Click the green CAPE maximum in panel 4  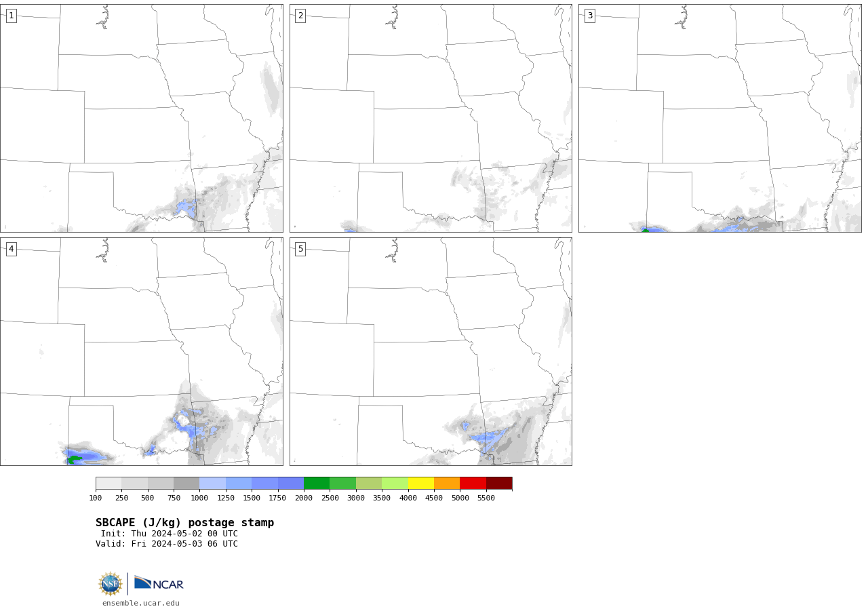pyautogui.click(x=74, y=460)
